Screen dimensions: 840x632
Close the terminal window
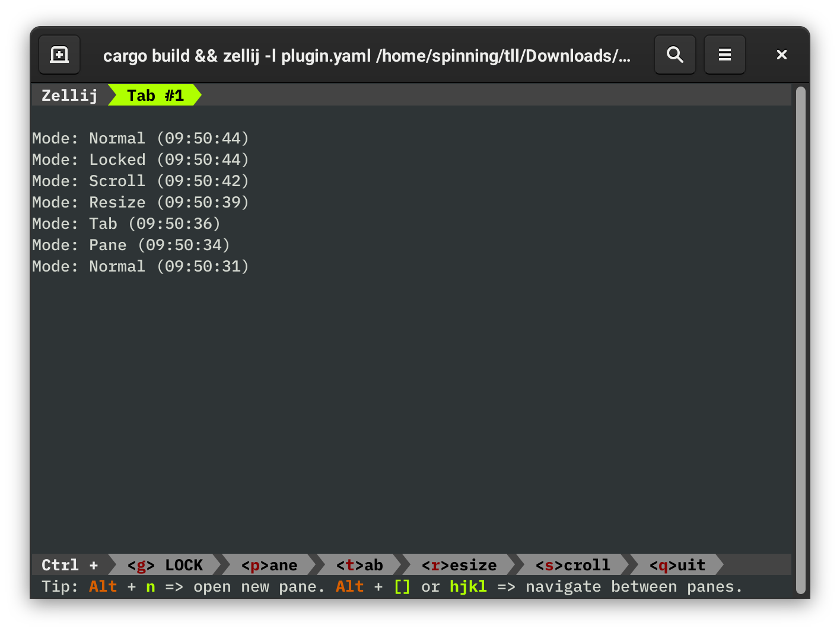coord(781,55)
